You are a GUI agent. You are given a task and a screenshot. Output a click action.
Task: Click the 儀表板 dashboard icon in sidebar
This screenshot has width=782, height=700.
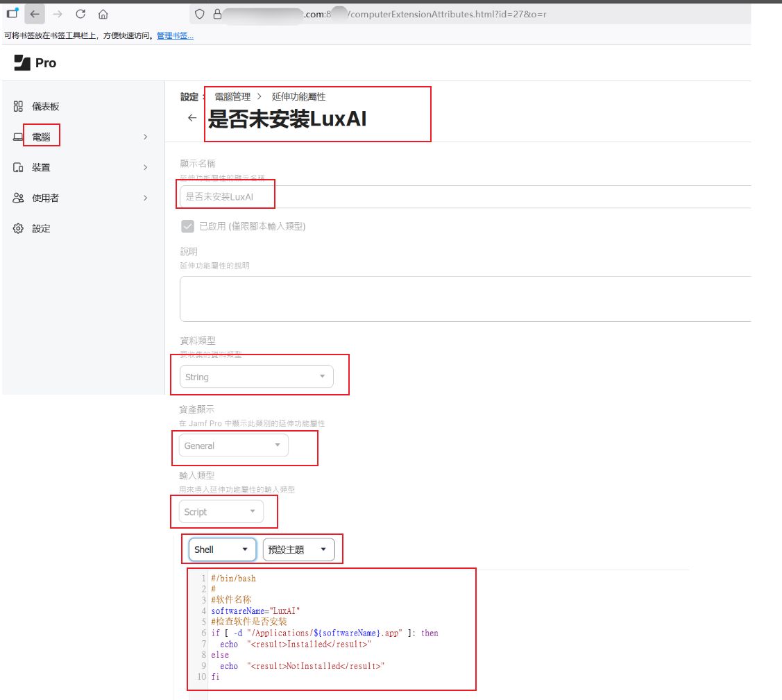(19, 106)
